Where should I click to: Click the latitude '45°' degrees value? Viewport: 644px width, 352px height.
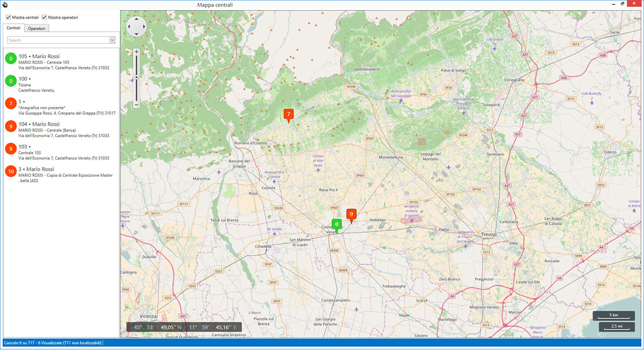(x=137, y=327)
